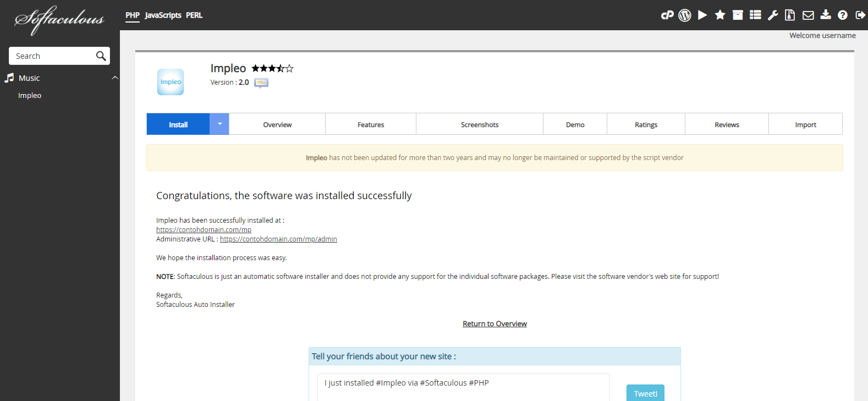868x401 pixels.
Task: Open the help question mark icon
Action: (x=843, y=15)
